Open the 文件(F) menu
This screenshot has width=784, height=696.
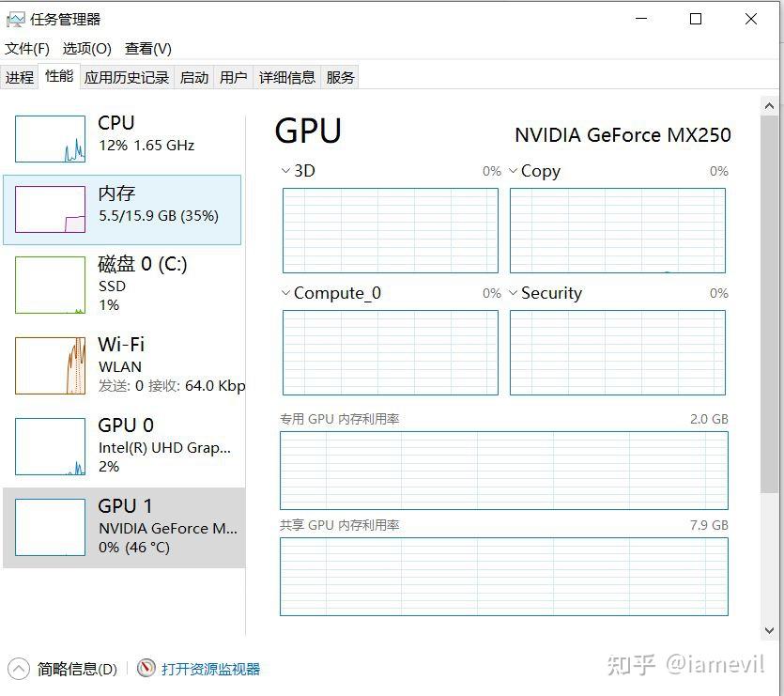pyautogui.click(x=27, y=49)
